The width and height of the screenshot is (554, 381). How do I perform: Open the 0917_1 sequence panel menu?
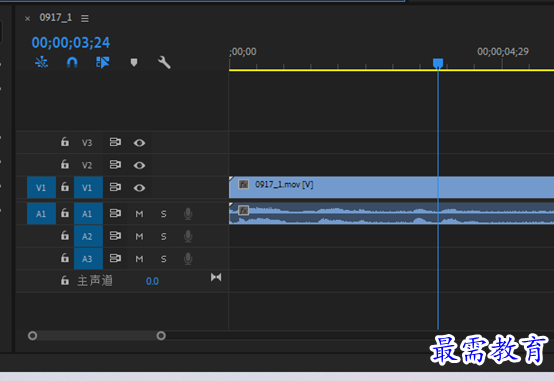84,18
